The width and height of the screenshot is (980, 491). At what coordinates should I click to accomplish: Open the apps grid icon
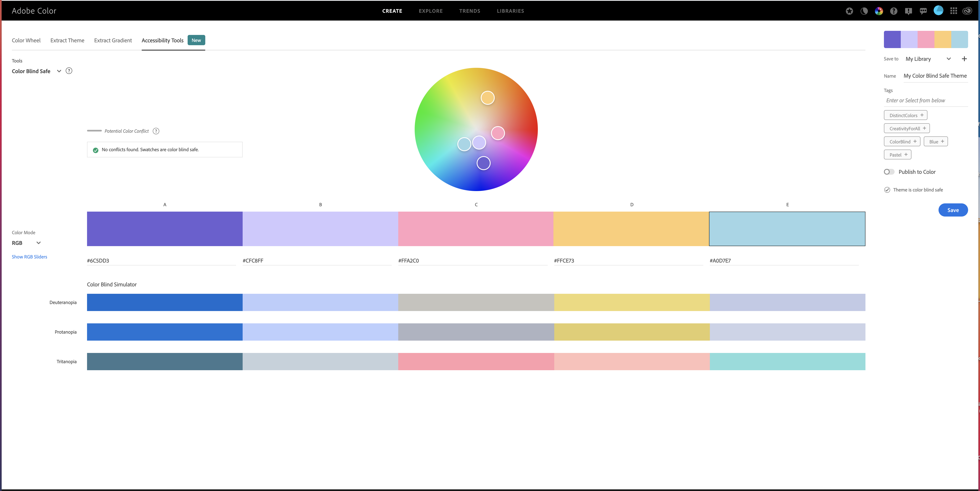(x=954, y=11)
